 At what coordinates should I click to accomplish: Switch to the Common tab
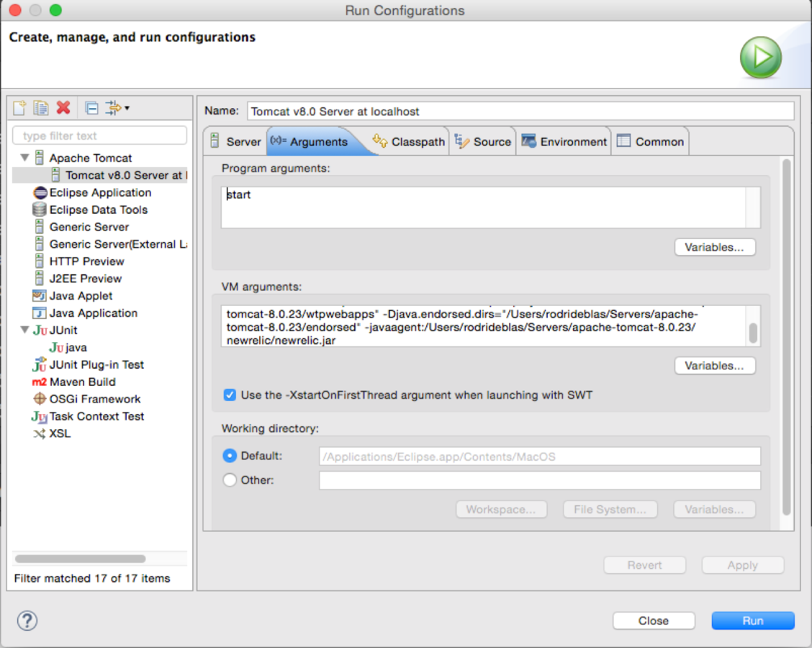(651, 141)
